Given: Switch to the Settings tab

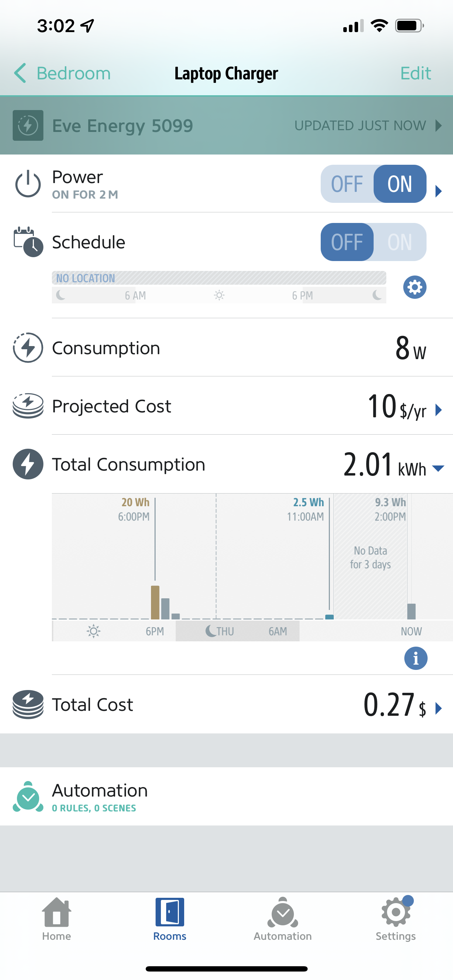Looking at the screenshot, I should click(395, 918).
